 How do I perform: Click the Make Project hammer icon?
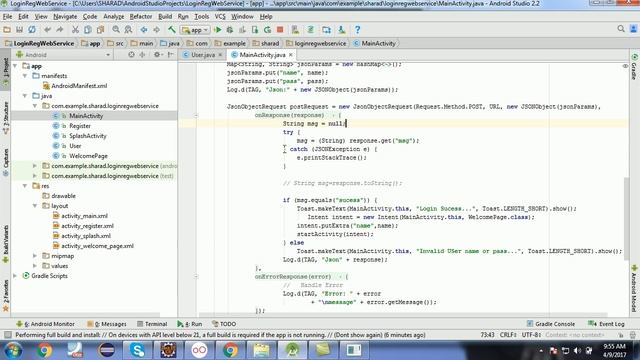pyautogui.click(x=172, y=30)
